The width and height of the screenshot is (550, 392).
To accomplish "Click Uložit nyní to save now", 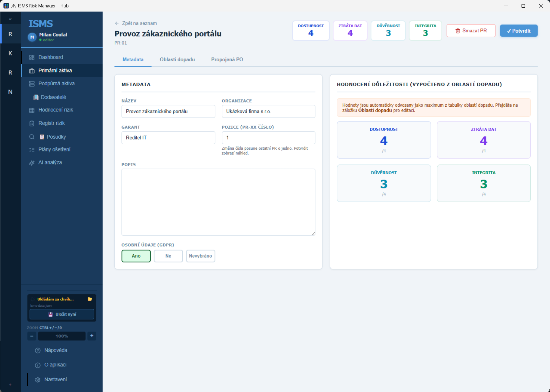I will coord(62,314).
